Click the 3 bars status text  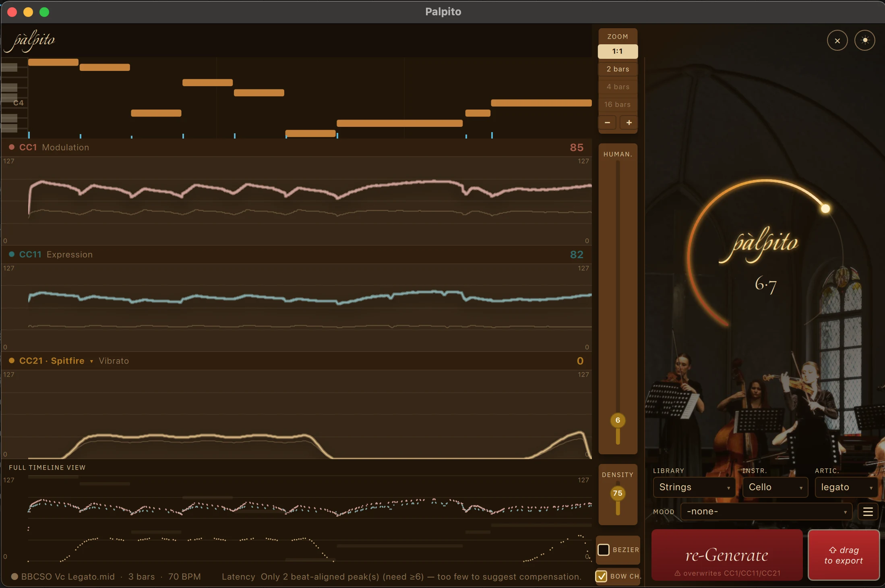[x=141, y=576]
